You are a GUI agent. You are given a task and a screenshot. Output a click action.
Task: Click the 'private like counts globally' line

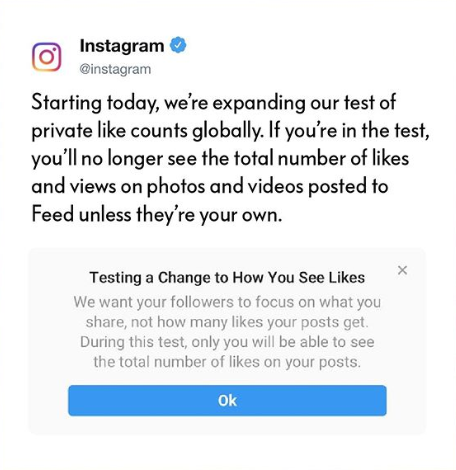point(230,130)
